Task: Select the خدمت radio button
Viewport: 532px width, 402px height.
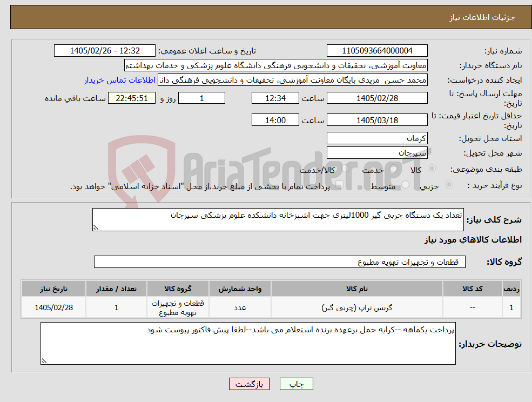Action: 394,169
